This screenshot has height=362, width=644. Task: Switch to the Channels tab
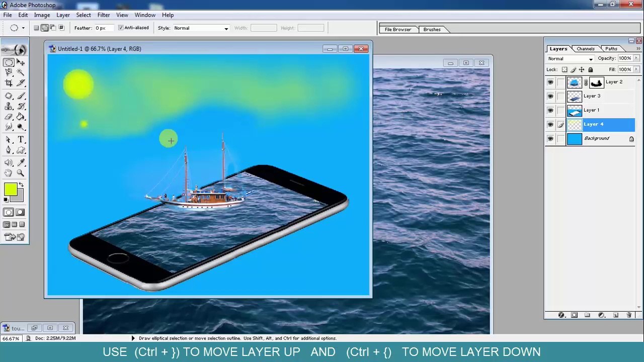click(586, 49)
